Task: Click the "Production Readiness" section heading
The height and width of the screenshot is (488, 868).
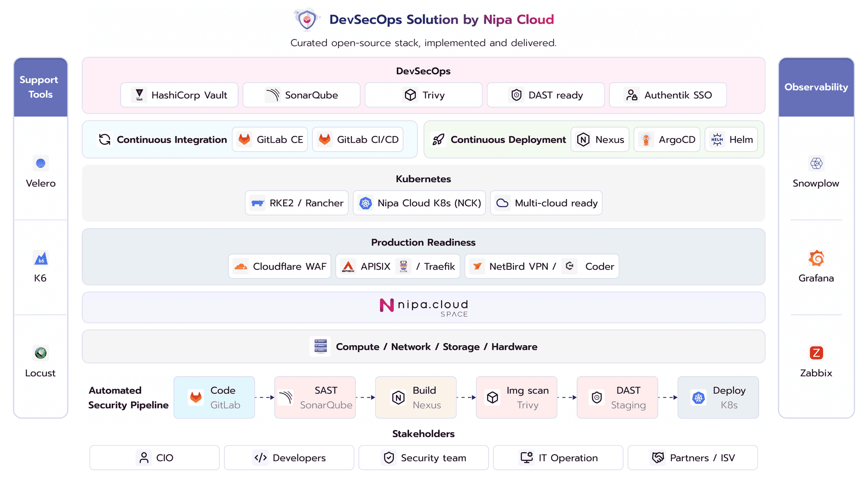Action: click(423, 242)
